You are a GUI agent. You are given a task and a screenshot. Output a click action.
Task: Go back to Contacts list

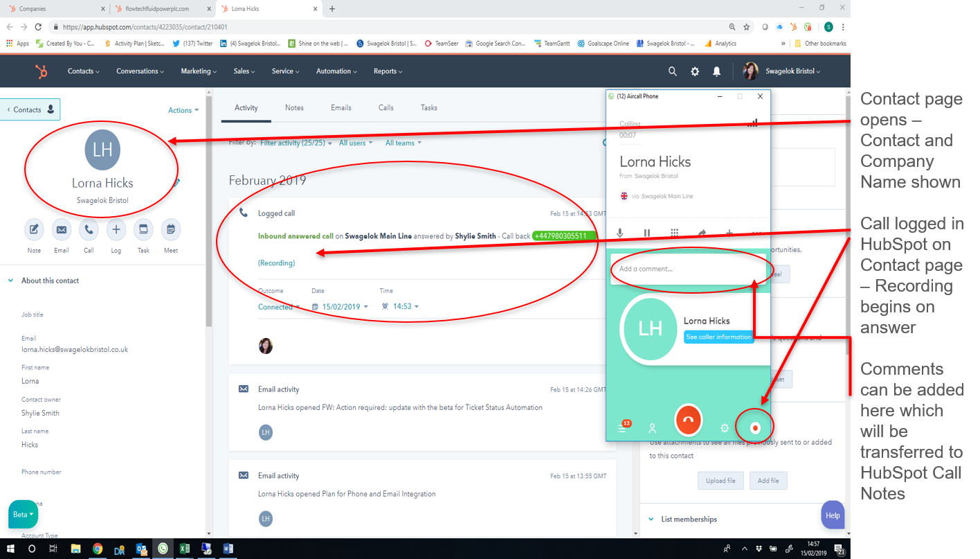29,109
